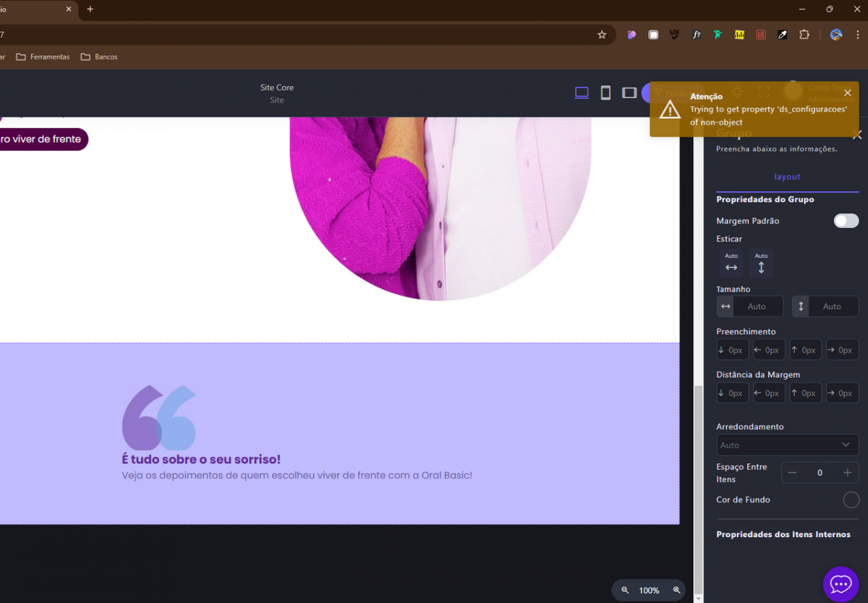Image resolution: width=868 pixels, height=603 pixels.
Task: Click the zoom in magnifier icon
Action: point(677,591)
